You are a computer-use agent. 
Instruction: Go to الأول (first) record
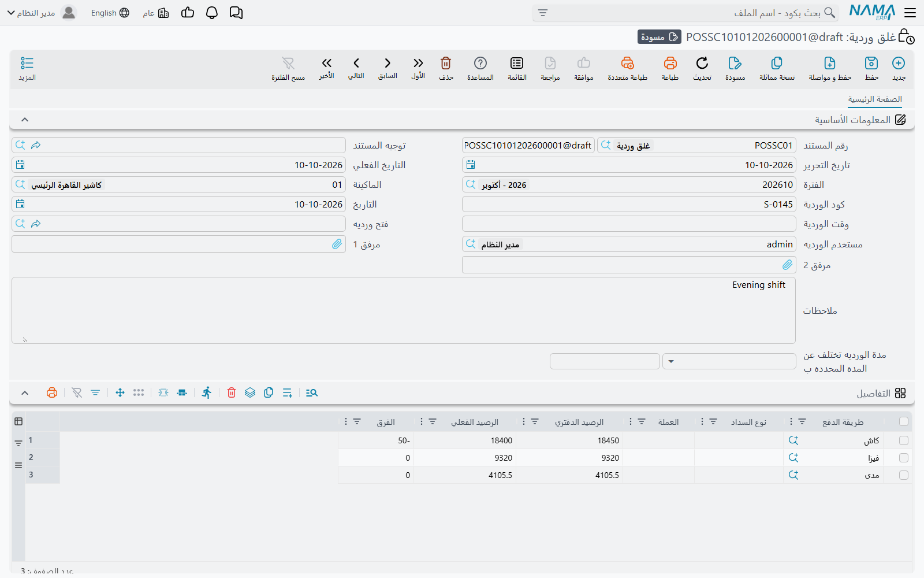(418, 63)
